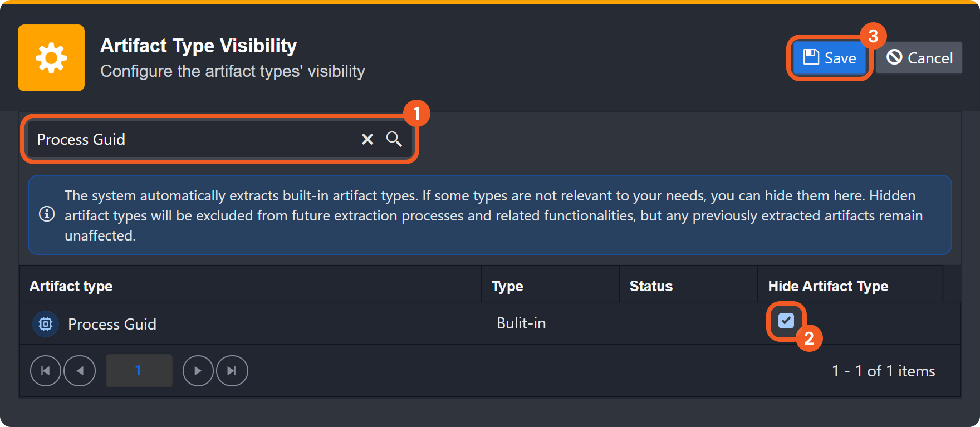Go to the previous page
Image resolution: width=980 pixels, height=427 pixels.
coord(80,371)
